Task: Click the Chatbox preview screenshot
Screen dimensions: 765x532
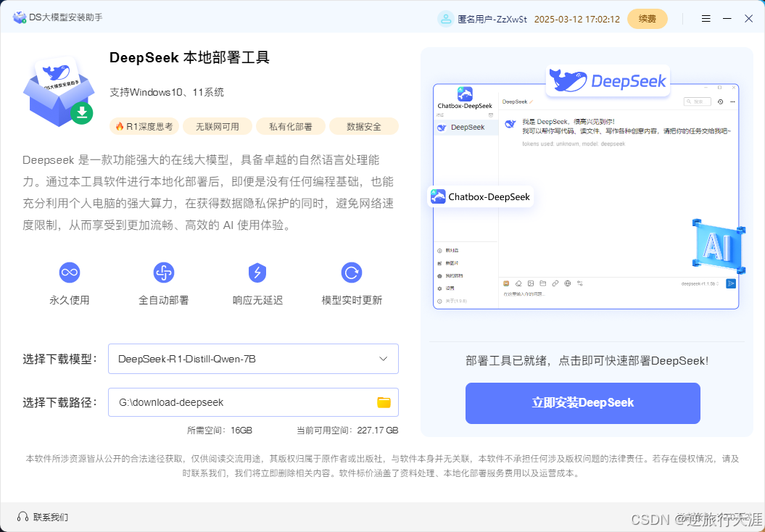Action: (586, 196)
